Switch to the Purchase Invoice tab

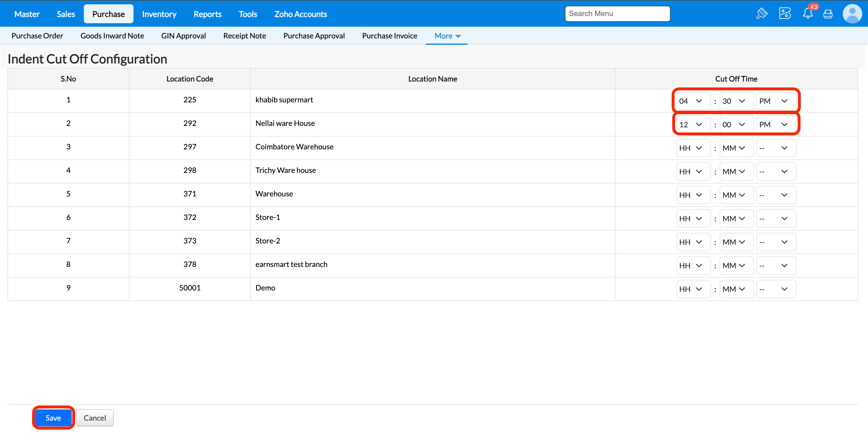(389, 36)
